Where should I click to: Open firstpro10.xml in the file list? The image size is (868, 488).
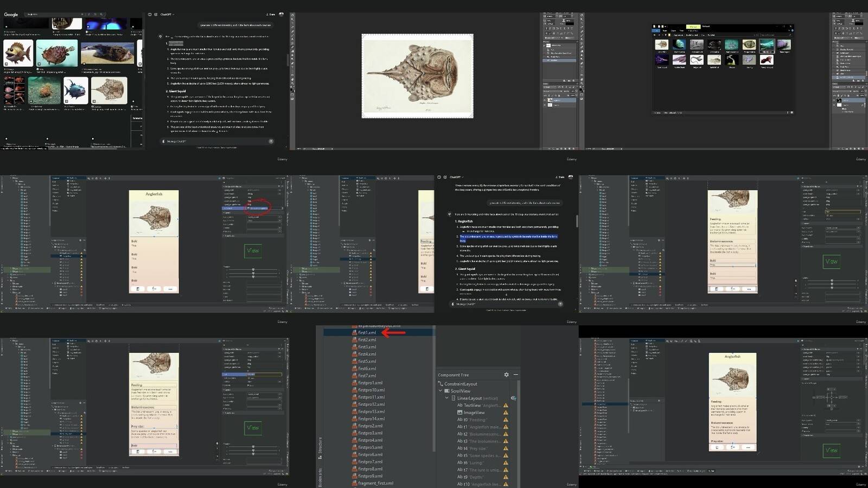point(371,390)
